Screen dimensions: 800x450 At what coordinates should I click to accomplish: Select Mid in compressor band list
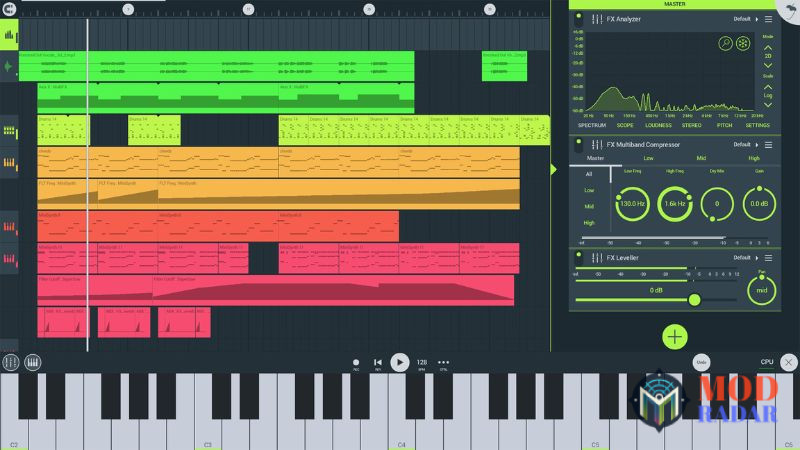pyautogui.click(x=589, y=207)
